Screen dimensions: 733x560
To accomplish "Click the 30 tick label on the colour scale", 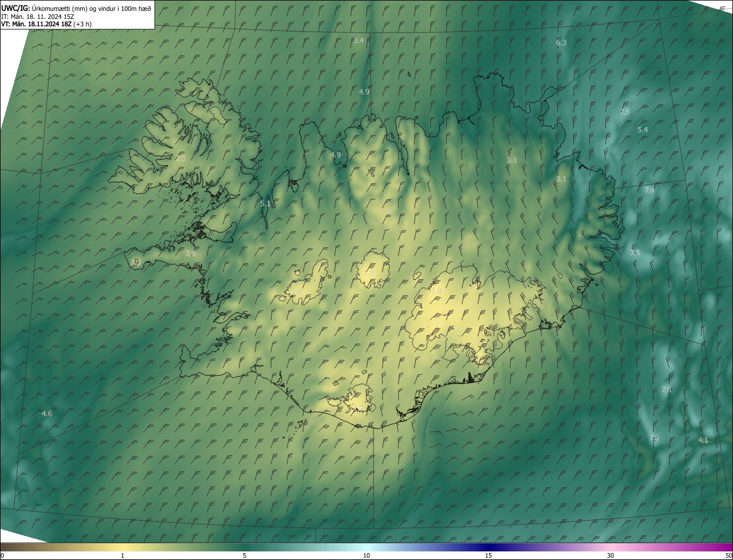I will pos(610,555).
